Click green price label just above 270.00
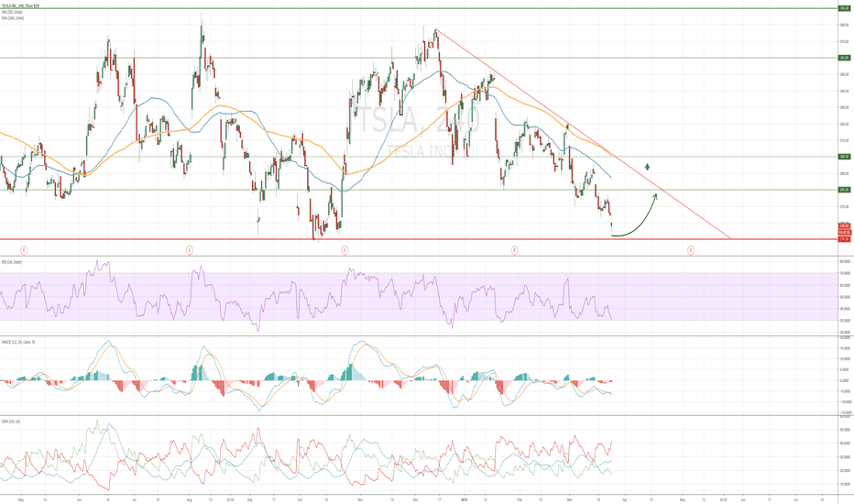 point(845,190)
